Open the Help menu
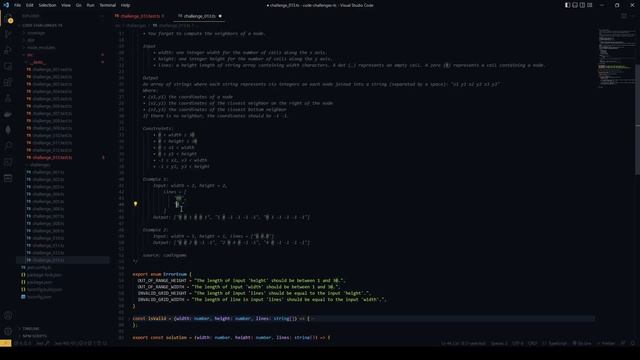 point(125,5)
